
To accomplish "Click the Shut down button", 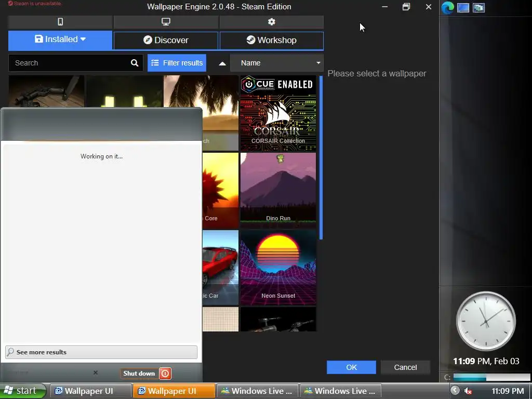I will pos(139,374).
